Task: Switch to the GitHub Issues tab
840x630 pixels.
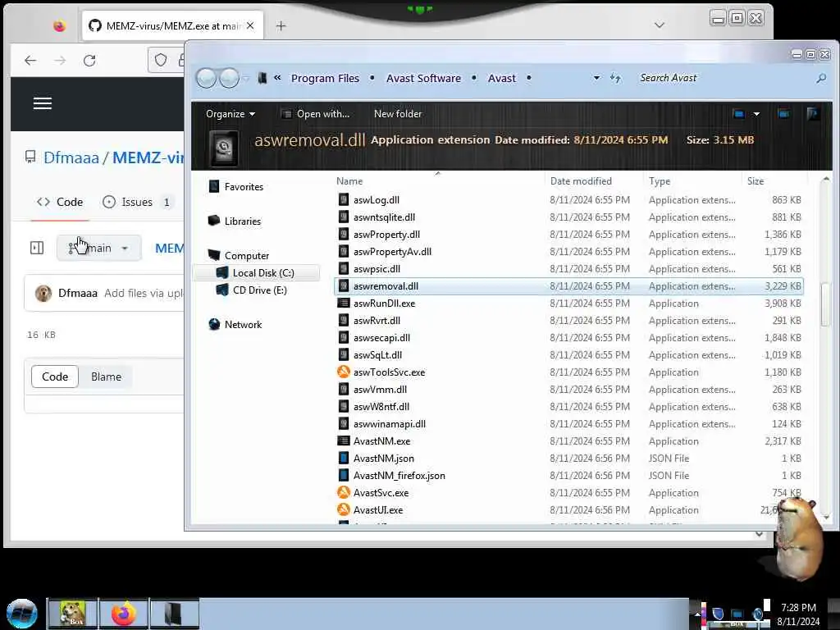Action: 137,202
